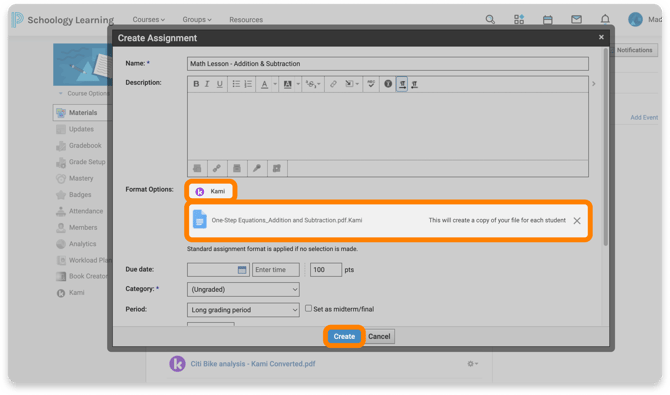Open the Groups menu in the header
The image size is (670, 395).
(x=197, y=20)
